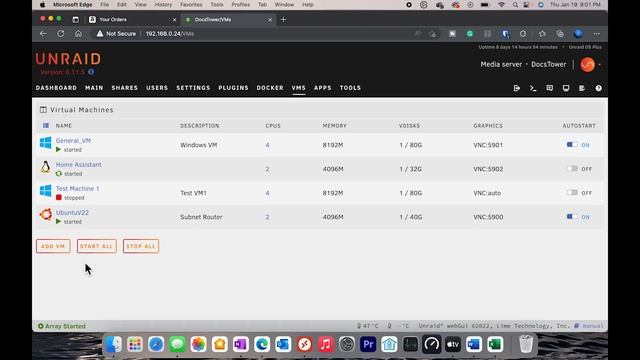Click the browser back arrow

43,34
